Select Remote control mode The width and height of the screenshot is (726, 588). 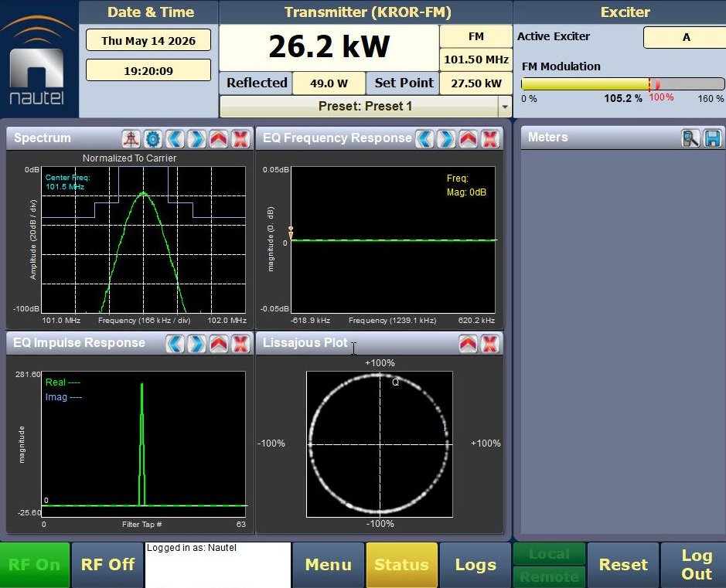pos(549,577)
